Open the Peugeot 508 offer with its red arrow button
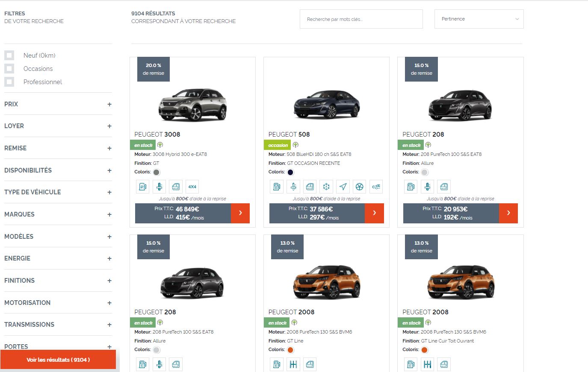The image size is (588, 372). pos(374,213)
